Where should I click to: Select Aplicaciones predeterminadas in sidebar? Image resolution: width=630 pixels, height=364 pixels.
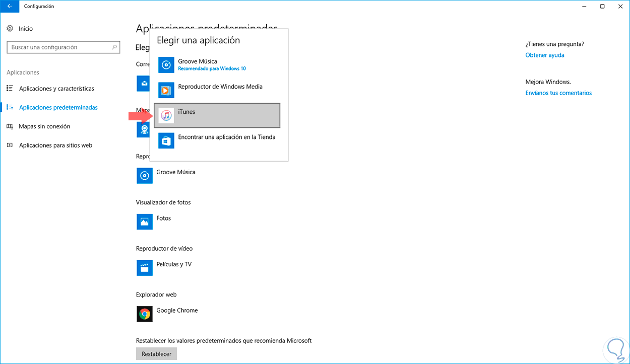(x=58, y=107)
